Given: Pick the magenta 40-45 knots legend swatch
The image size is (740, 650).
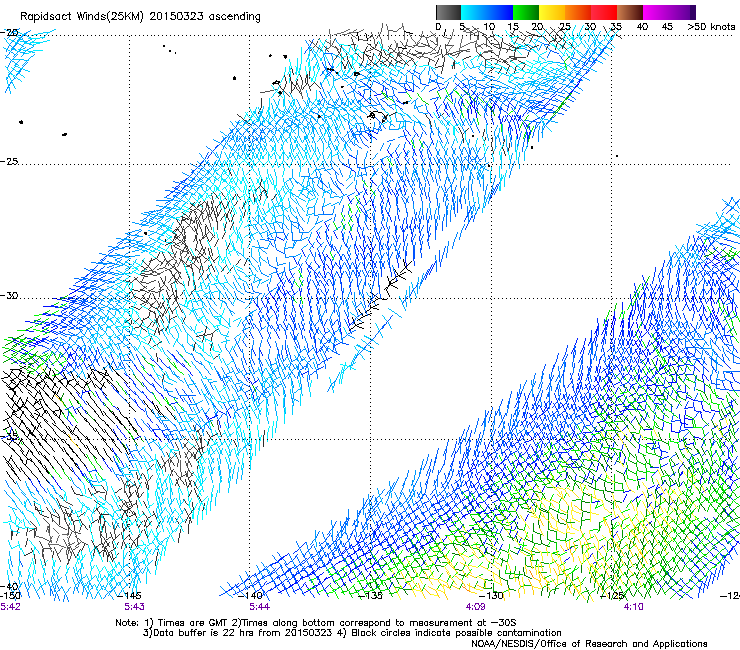Looking at the screenshot, I should pos(656,12).
